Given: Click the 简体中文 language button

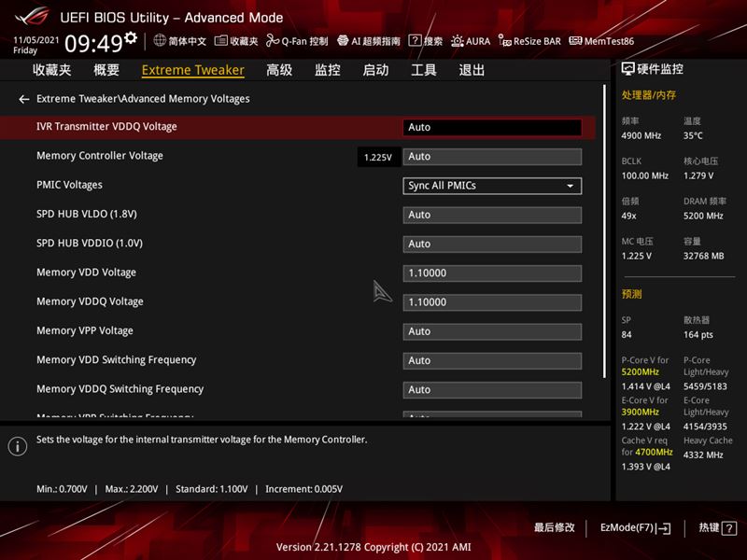Looking at the screenshot, I should click(x=180, y=41).
